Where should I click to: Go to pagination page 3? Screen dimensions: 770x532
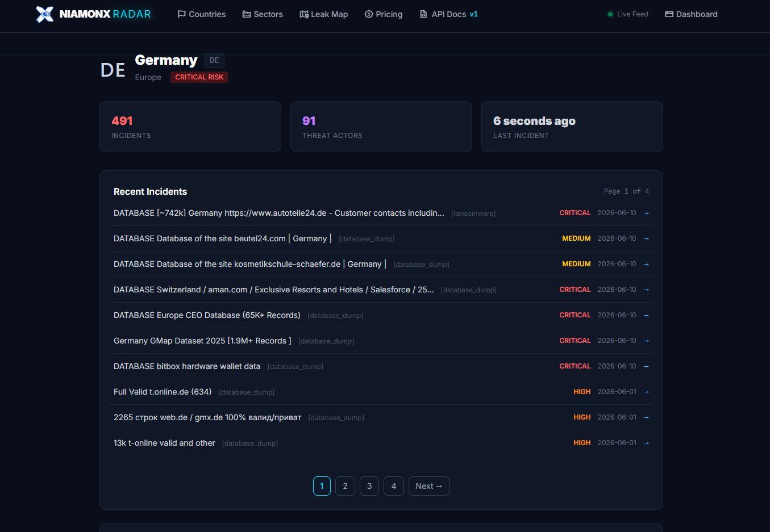coord(369,486)
